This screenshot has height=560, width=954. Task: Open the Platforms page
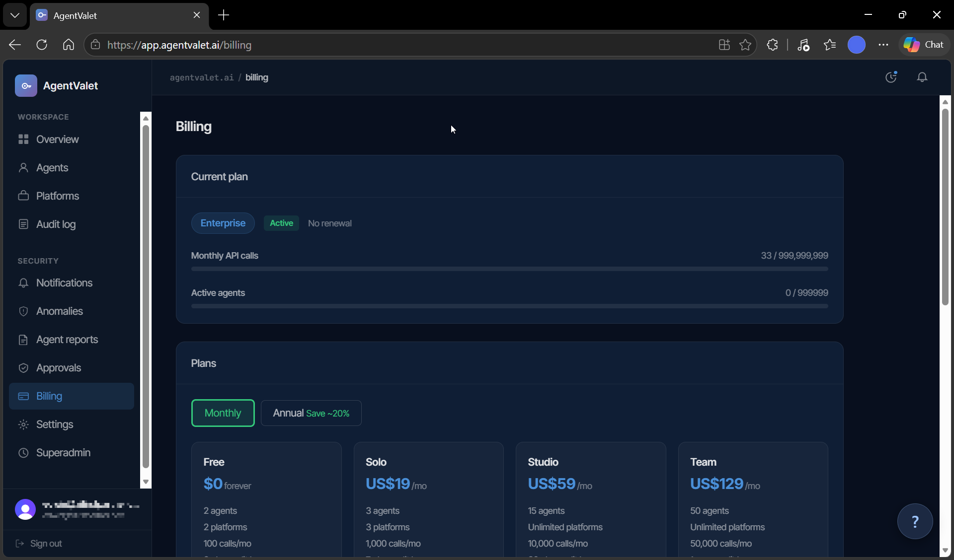pyautogui.click(x=72, y=196)
